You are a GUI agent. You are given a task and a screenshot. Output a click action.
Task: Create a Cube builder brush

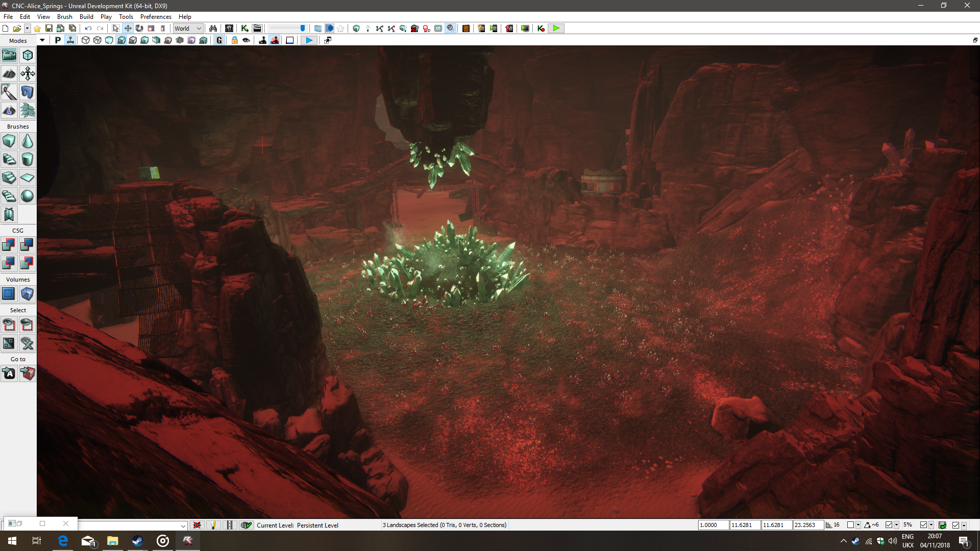coord(9,141)
